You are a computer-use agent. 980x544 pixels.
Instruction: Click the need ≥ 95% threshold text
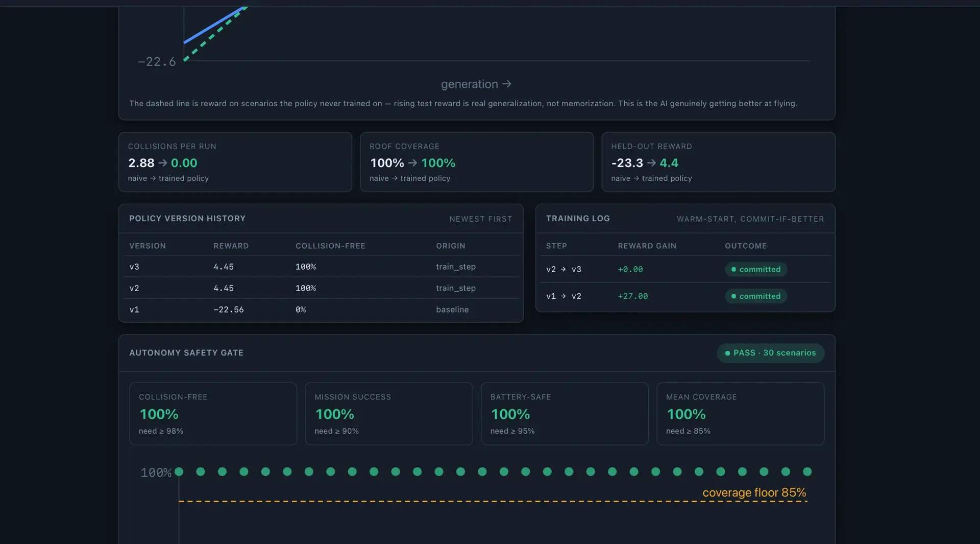[512, 431]
